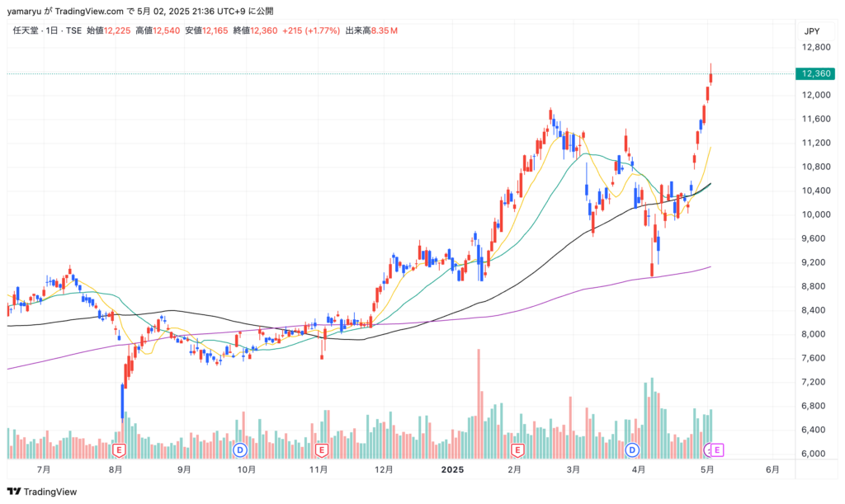Click the +215 (+1.77%) change value
Image resolution: width=845 pixels, height=504 pixels.
click(x=311, y=31)
